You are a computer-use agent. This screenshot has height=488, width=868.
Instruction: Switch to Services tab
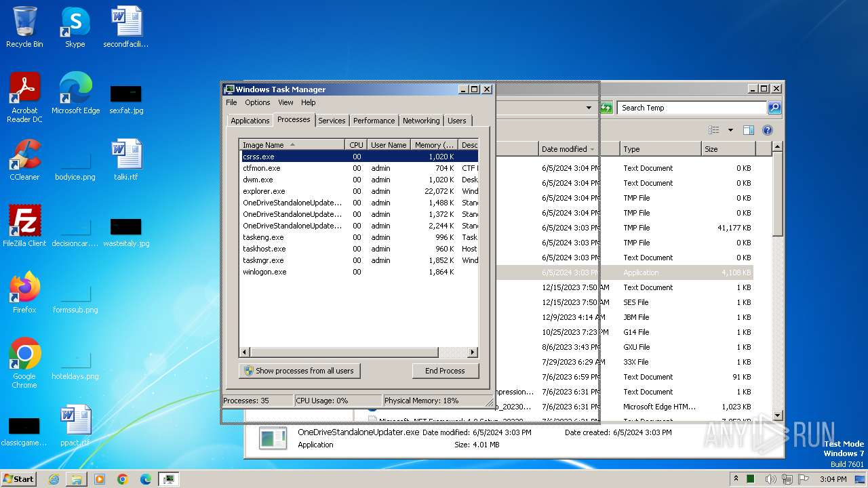(x=332, y=121)
